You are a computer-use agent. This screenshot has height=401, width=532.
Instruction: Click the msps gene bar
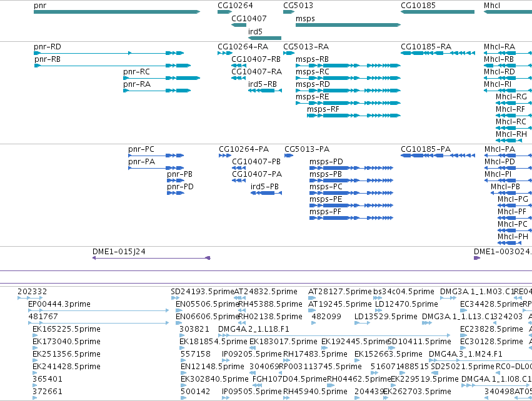348,25
